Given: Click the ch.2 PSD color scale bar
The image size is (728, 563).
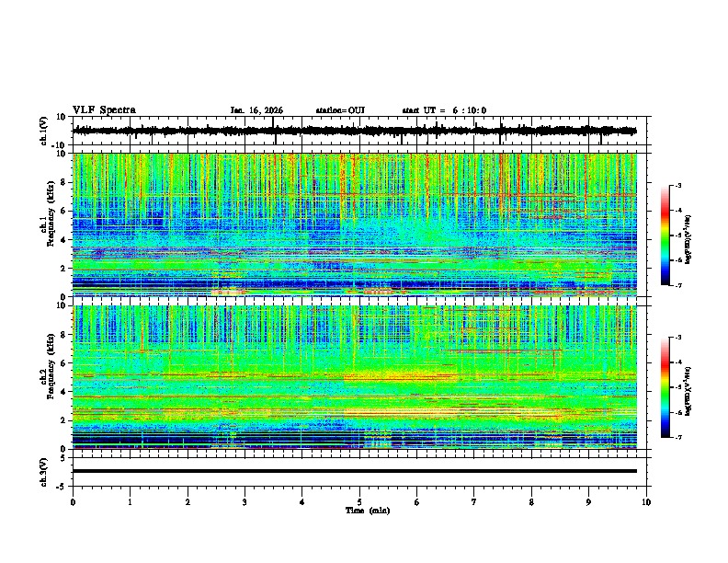Looking at the screenshot, I should click(x=665, y=387).
